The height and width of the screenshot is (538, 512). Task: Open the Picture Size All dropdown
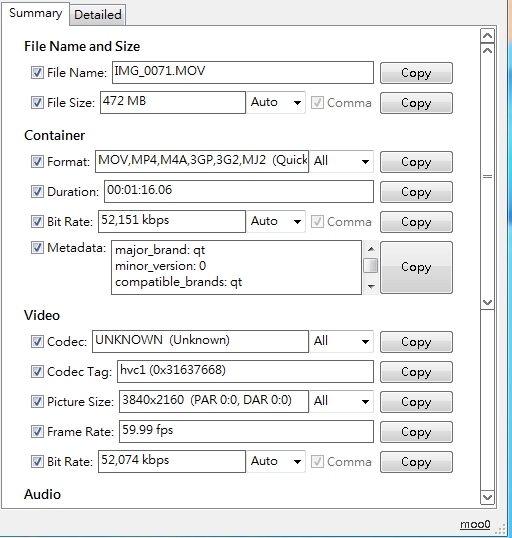point(341,401)
